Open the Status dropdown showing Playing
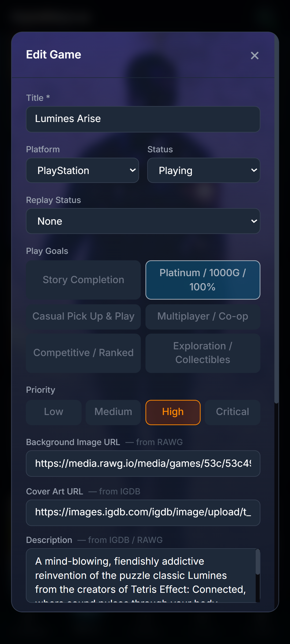Screen dimensions: 290x644 (x=204, y=171)
